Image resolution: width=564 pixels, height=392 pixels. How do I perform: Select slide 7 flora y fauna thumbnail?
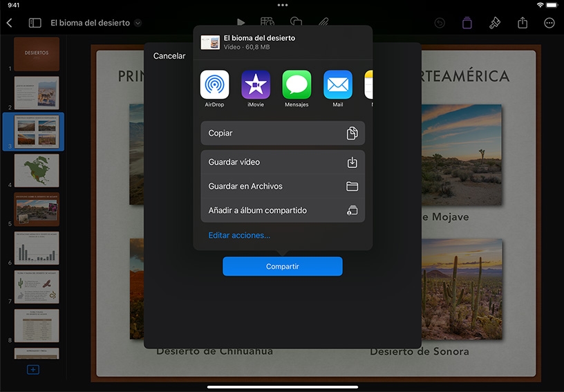click(x=37, y=287)
